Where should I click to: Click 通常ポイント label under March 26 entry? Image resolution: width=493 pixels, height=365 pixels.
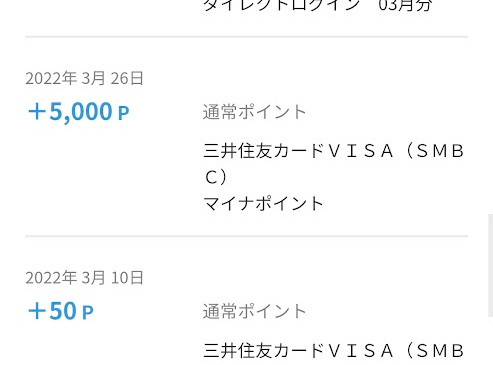[x=255, y=112]
